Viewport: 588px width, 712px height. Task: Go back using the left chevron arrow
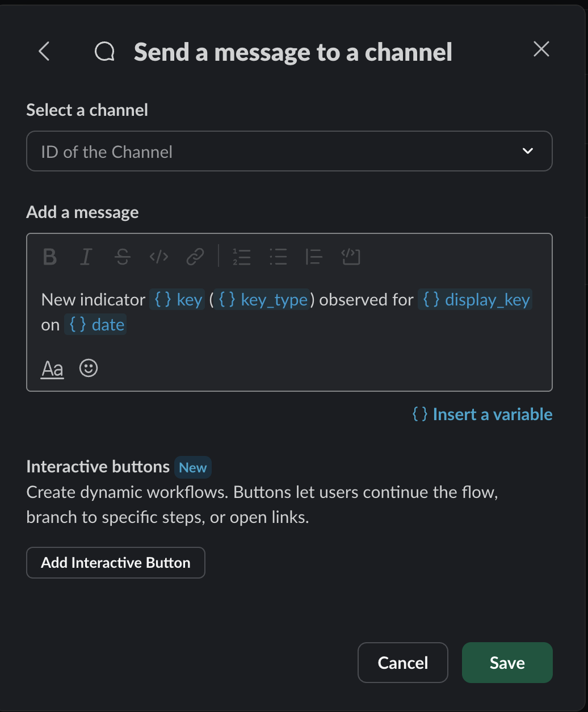[44, 51]
